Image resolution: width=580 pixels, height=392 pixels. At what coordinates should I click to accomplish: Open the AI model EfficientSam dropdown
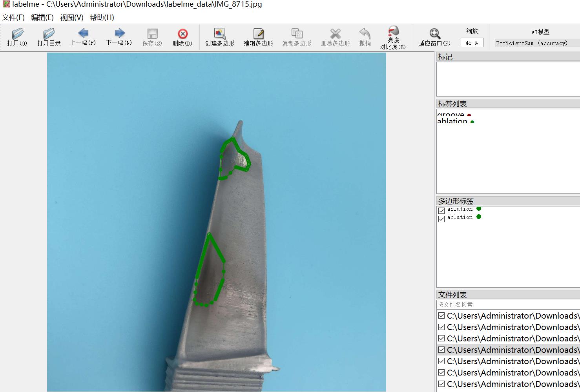537,43
